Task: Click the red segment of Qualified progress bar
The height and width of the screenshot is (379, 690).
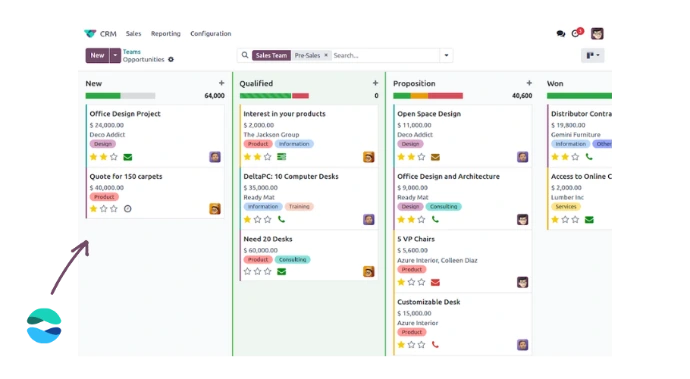Action: [301, 96]
